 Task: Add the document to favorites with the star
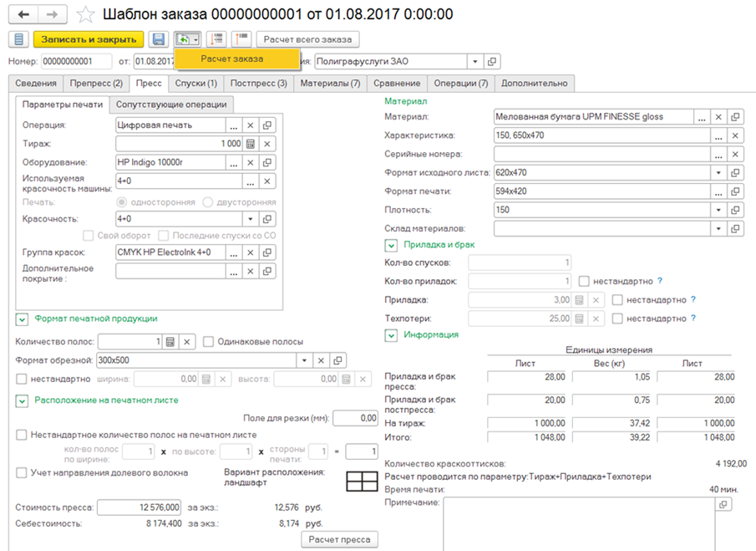[x=84, y=14]
